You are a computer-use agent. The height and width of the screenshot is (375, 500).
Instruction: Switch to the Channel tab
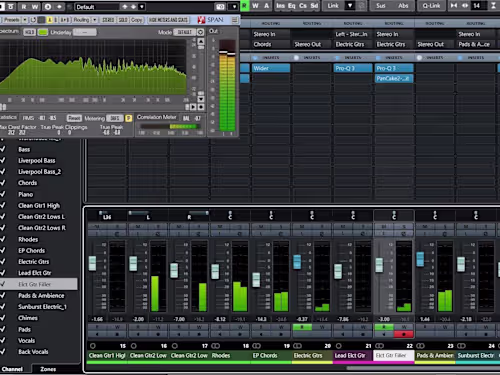click(12, 369)
